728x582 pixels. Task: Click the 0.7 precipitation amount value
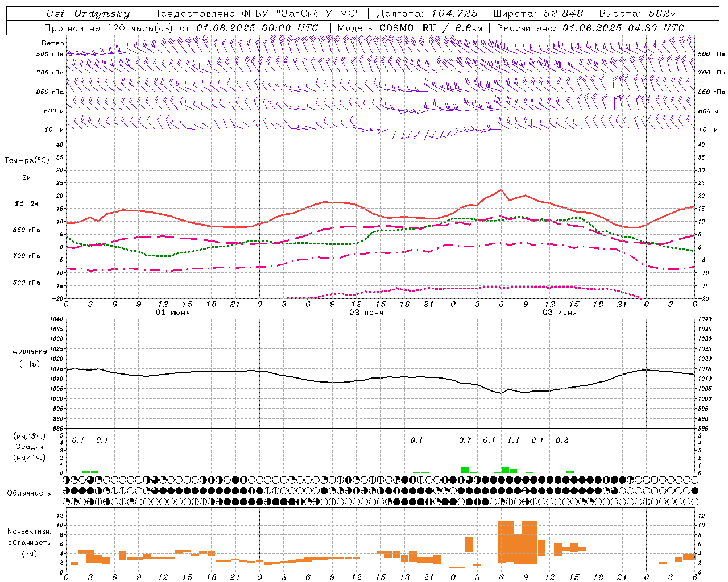[465, 440]
